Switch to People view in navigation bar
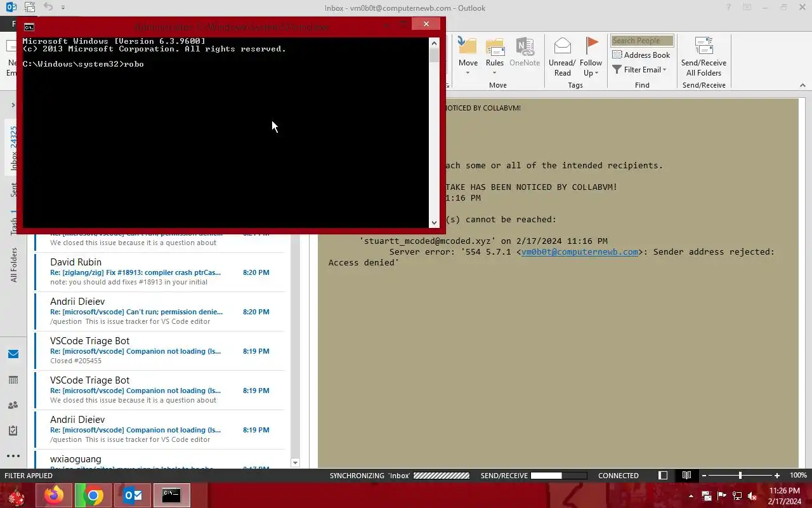 click(x=13, y=405)
